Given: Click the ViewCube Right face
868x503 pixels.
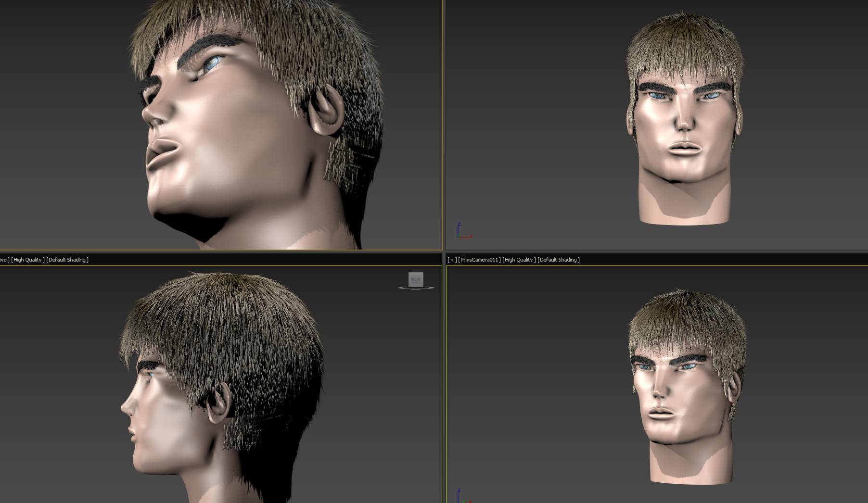Looking at the screenshot, I should pyautogui.click(x=416, y=279).
